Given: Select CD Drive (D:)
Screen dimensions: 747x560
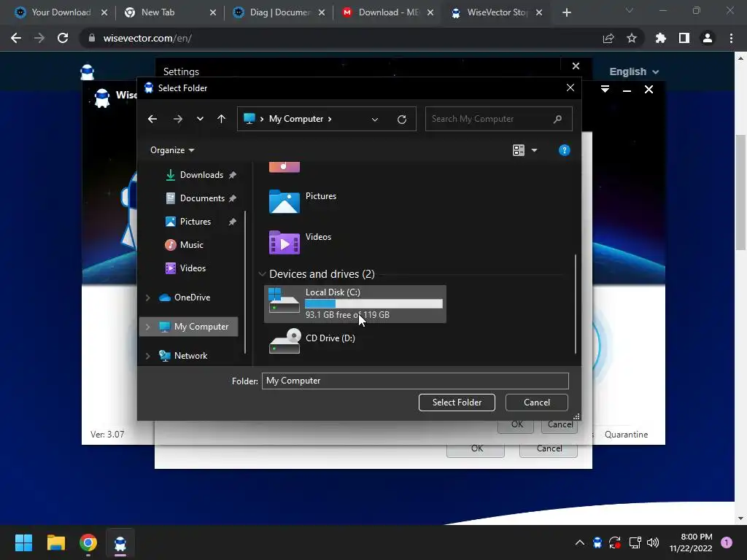Looking at the screenshot, I should tap(312, 341).
